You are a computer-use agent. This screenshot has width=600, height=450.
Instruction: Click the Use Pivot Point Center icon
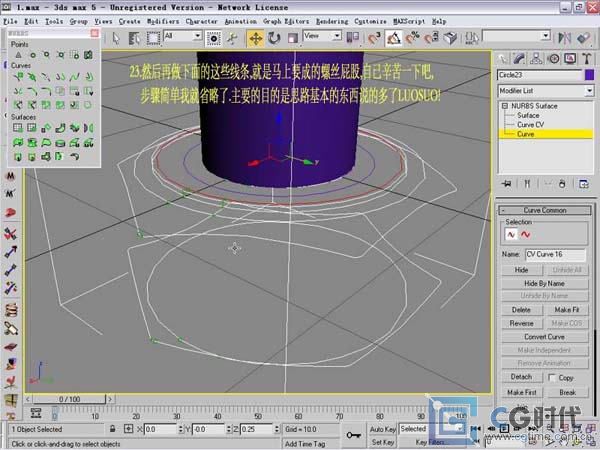tap(352, 38)
